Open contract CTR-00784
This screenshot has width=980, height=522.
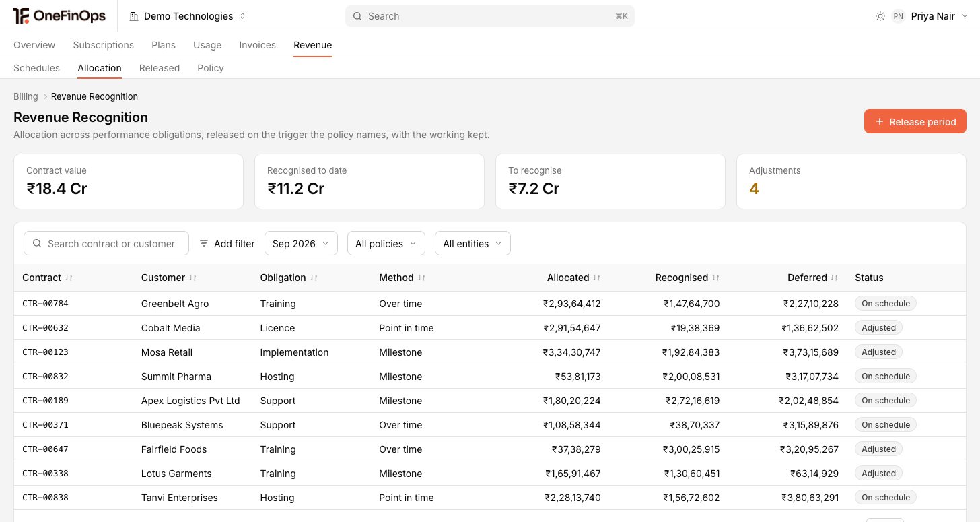pos(45,304)
